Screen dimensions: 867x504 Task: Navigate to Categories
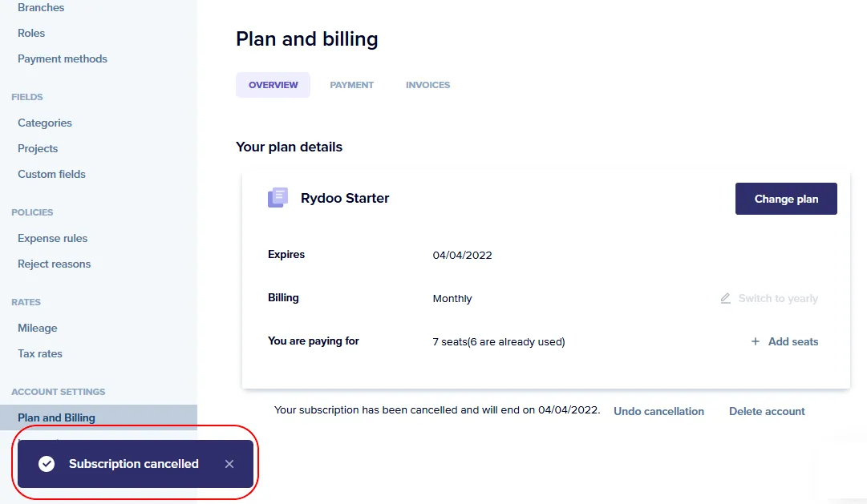point(45,123)
